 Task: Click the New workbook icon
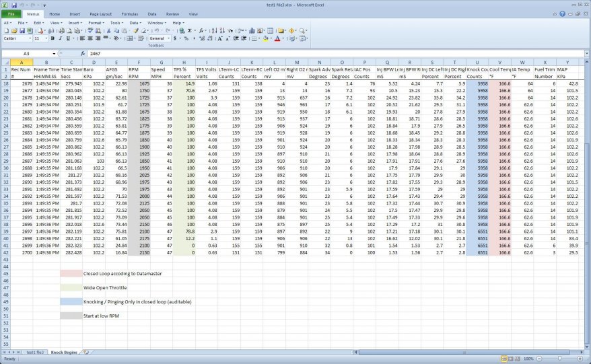tap(7, 31)
